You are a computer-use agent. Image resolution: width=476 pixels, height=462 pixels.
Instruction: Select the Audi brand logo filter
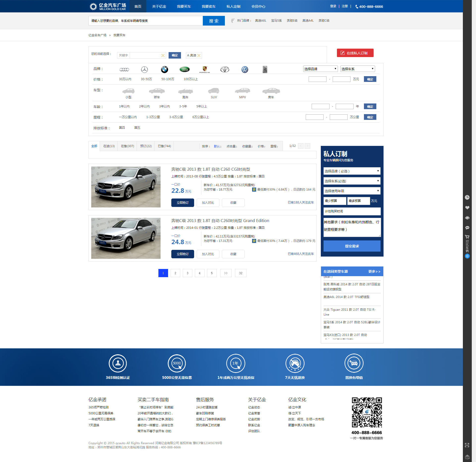click(x=124, y=69)
